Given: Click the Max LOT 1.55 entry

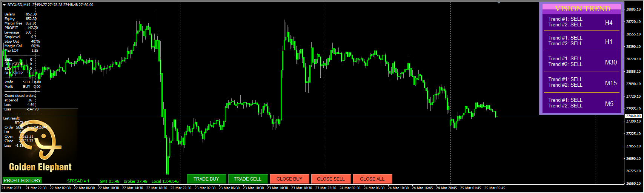Looking at the screenshot, I should 22,51.
